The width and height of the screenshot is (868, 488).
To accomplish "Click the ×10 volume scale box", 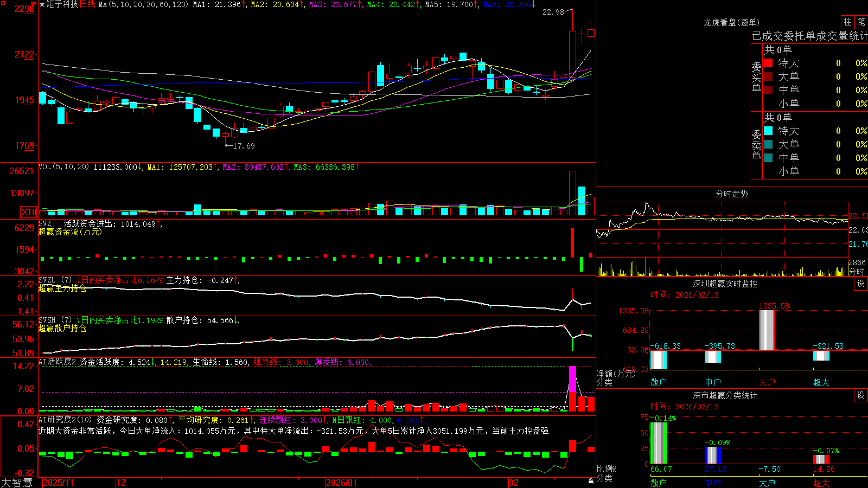I will point(29,212).
